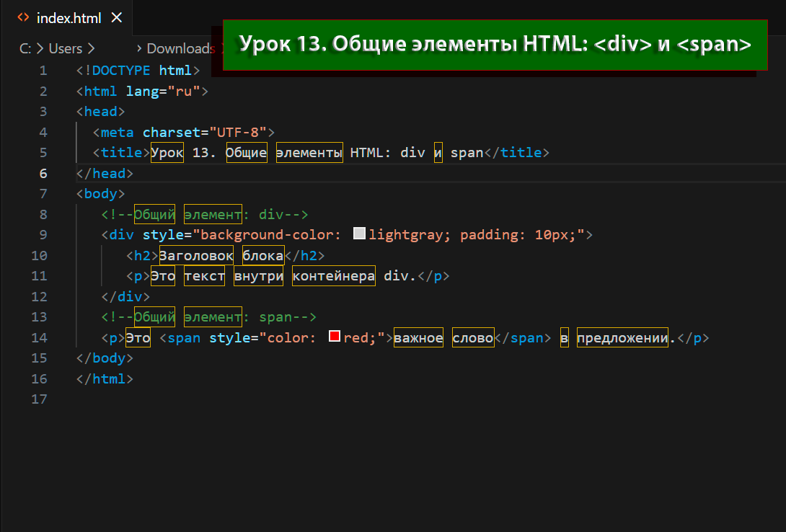Screen dimensions: 786x532
Task: Select line number 9 in the gutter
Action: pos(43,234)
